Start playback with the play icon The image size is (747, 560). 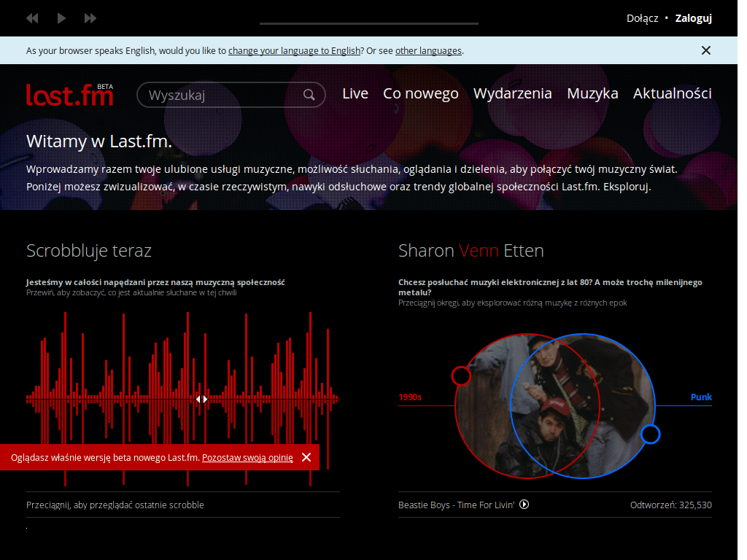61,18
